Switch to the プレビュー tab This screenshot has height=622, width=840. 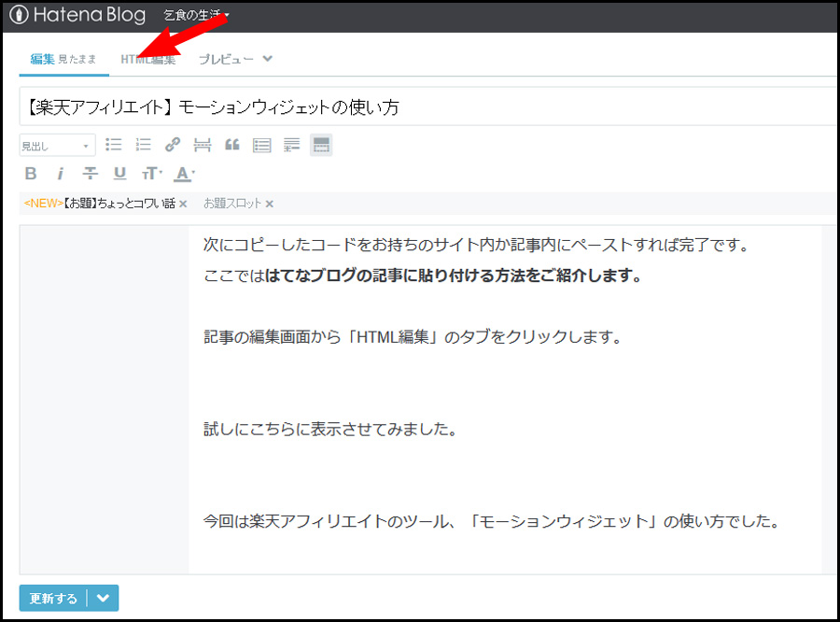point(226,60)
